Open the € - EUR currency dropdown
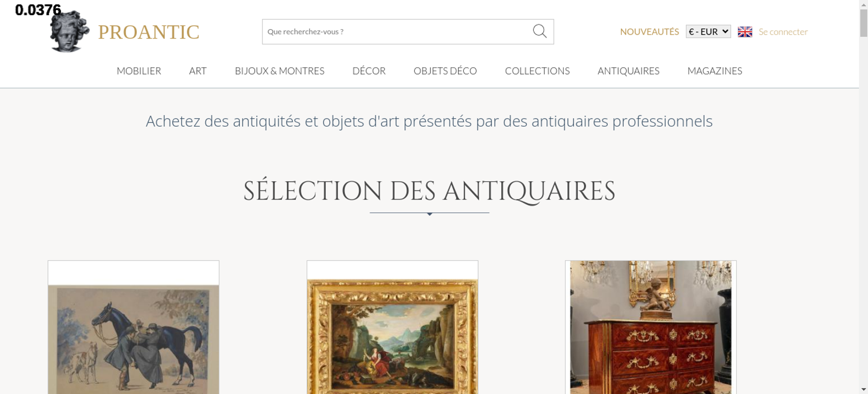 click(x=708, y=32)
